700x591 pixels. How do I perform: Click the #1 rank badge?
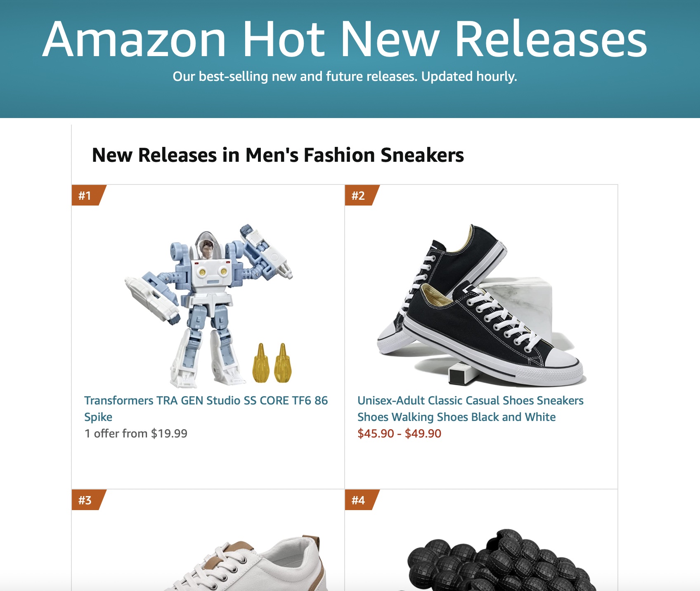click(x=86, y=195)
